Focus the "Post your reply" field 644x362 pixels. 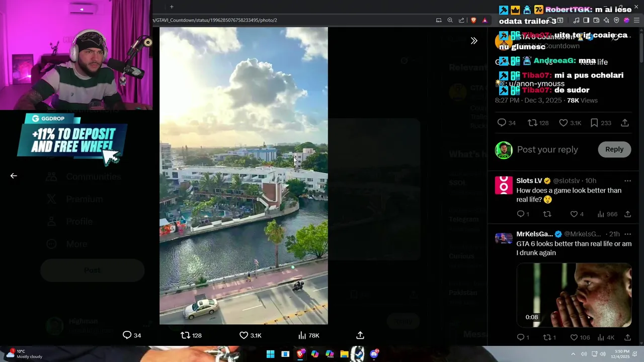tap(547, 149)
